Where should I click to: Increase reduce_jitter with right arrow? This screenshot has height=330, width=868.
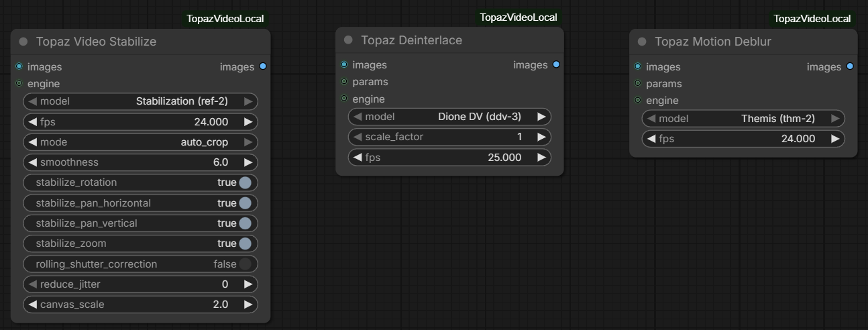(x=248, y=284)
